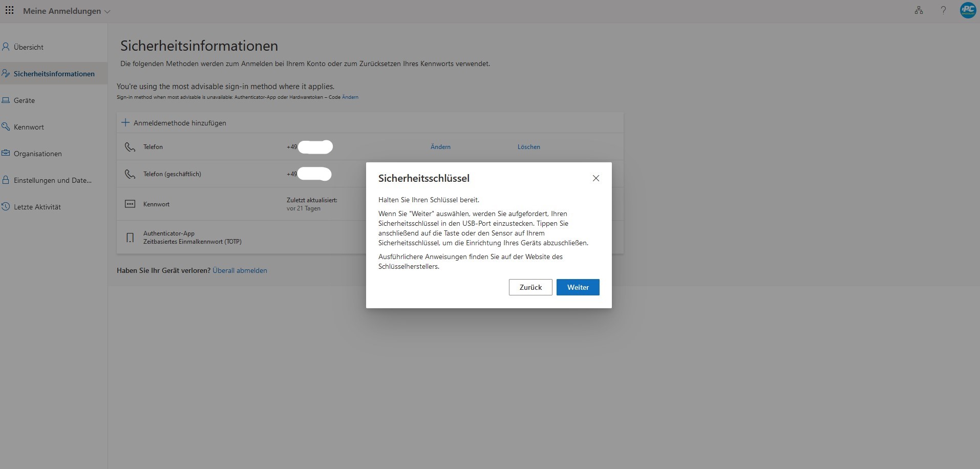Close the Sicherheitsschlüssel dialog
The width and height of the screenshot is (980, 469).
point(595,178)
